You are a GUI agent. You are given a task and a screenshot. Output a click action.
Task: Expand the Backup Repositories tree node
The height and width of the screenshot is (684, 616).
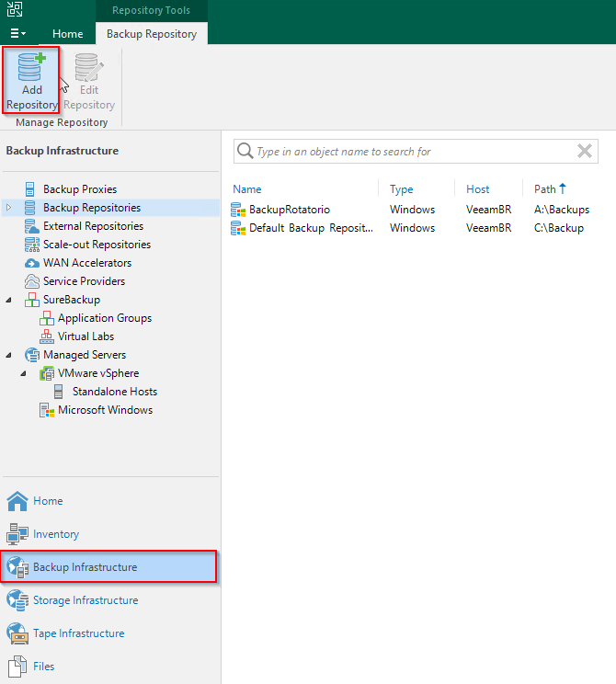(x=9, y=208)
